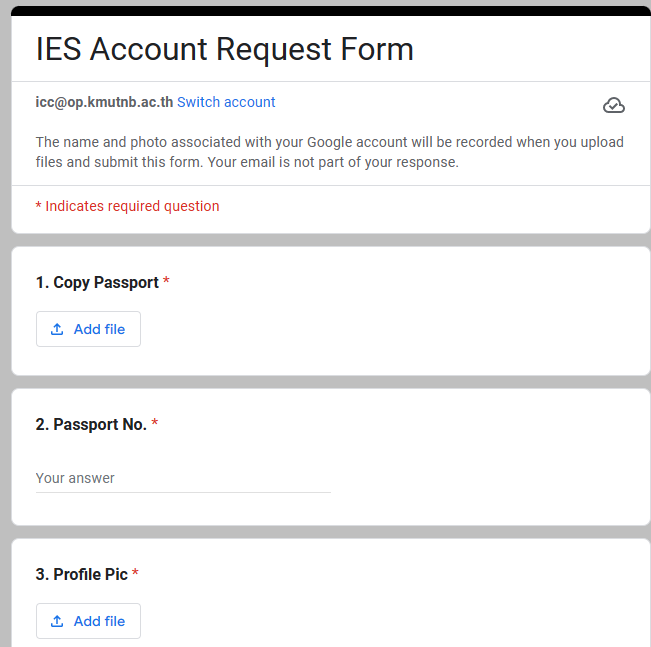Click the '2. Passport No.' question heading
Image resolution: width=651 pixels, height=647 pixels.
pos(91,424)
